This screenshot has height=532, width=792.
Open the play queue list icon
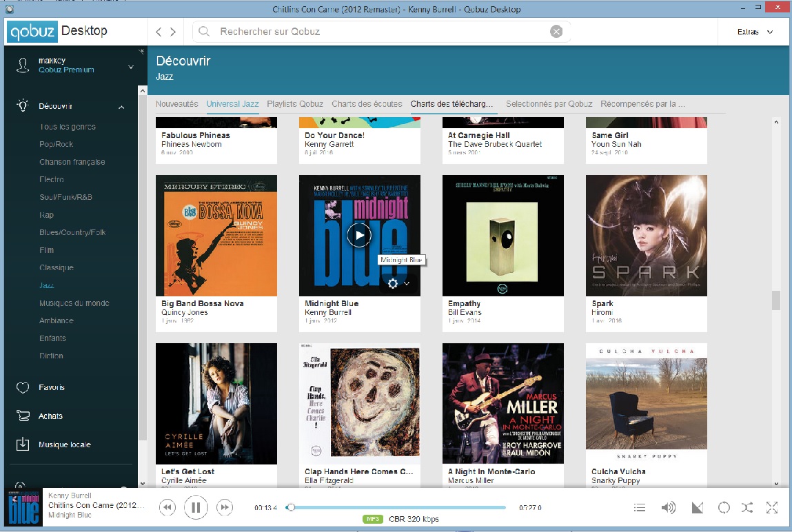coord(640,508)
